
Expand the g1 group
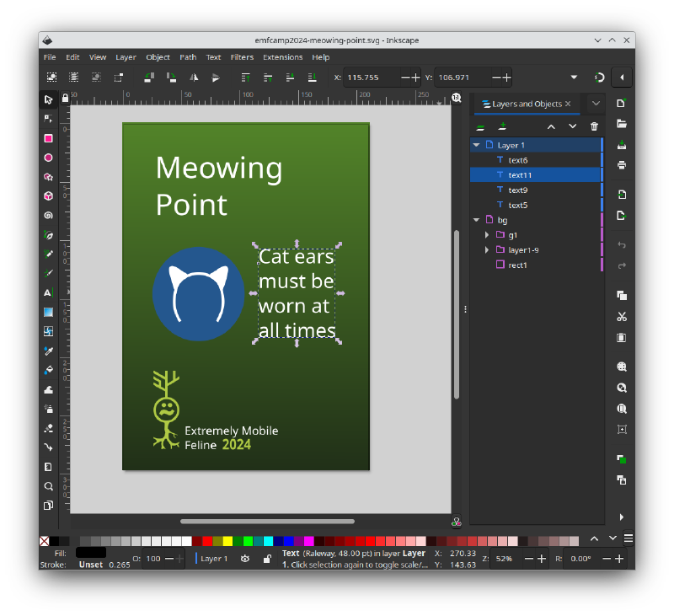point(487,235)
